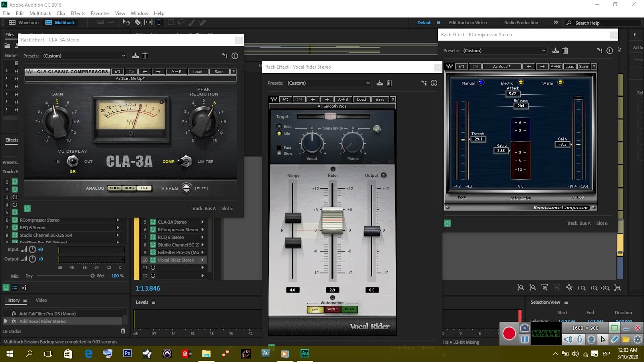Image resolution: width=644 pixels, height=362 pixels.
Task: Open info icon in Vocal Rider window
Action: coord(434,83)
